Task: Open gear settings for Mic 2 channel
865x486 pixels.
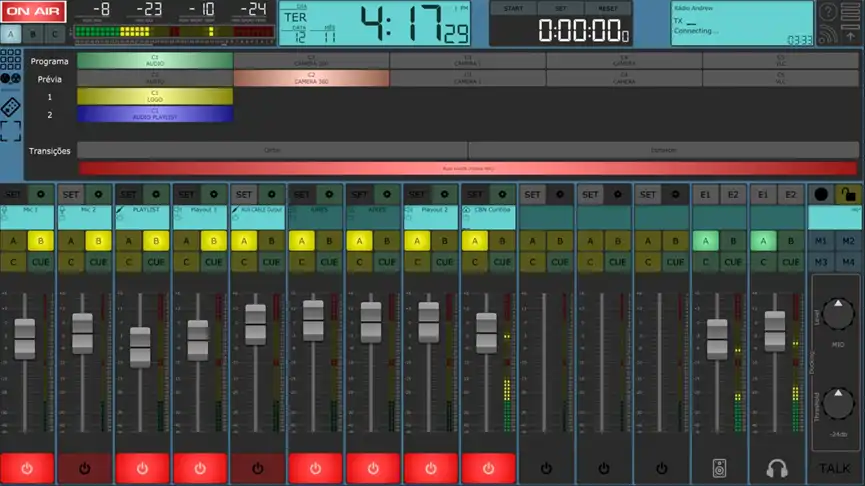Action: (98, 194)
